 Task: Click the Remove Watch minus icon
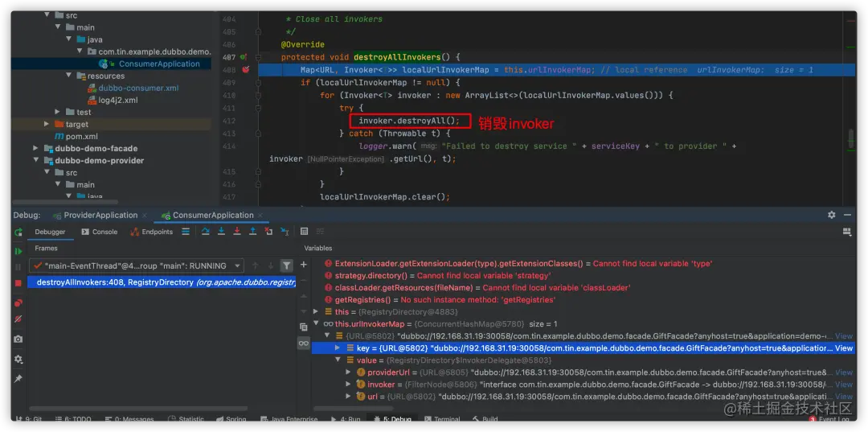[x=303, y=280]
